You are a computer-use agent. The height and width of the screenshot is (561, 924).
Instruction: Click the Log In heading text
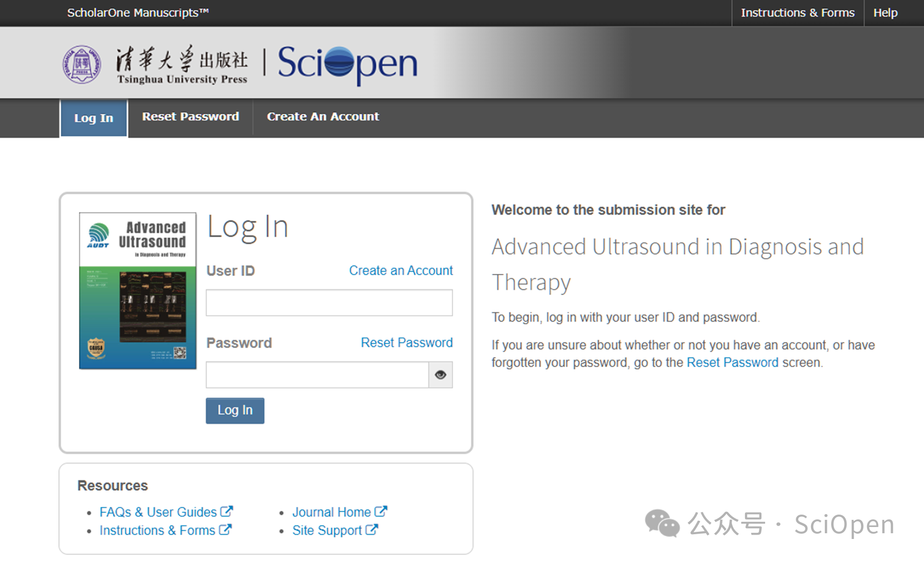pos(248,228)
